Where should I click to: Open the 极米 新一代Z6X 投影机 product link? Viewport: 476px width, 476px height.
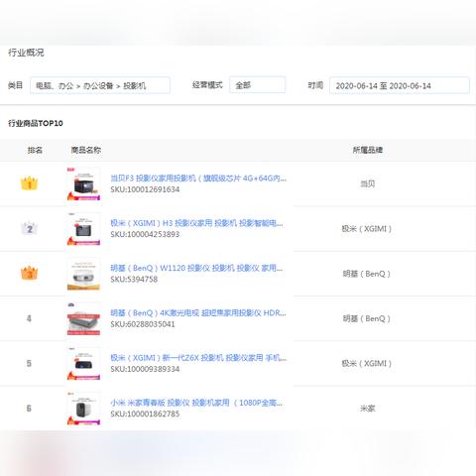point(198,358)
